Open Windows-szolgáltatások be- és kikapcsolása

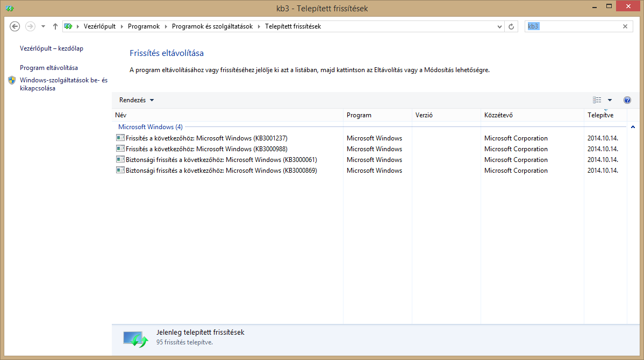point(63,84)
